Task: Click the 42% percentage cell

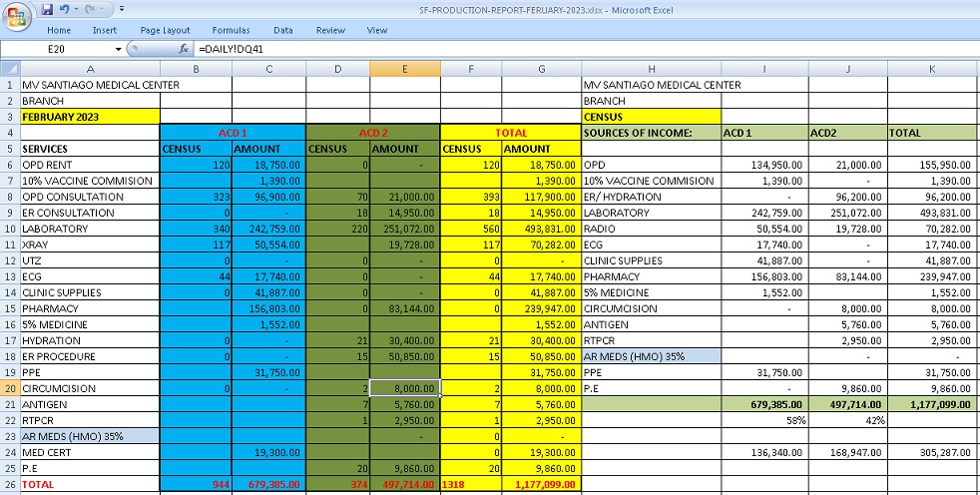Action: (x=848, y=420)
